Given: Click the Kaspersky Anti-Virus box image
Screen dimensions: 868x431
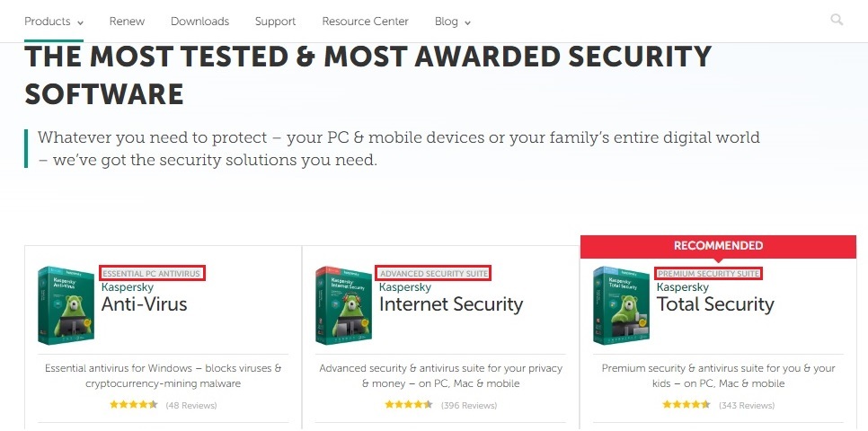Looking at the screenshot, I should (x=66, y=305).
